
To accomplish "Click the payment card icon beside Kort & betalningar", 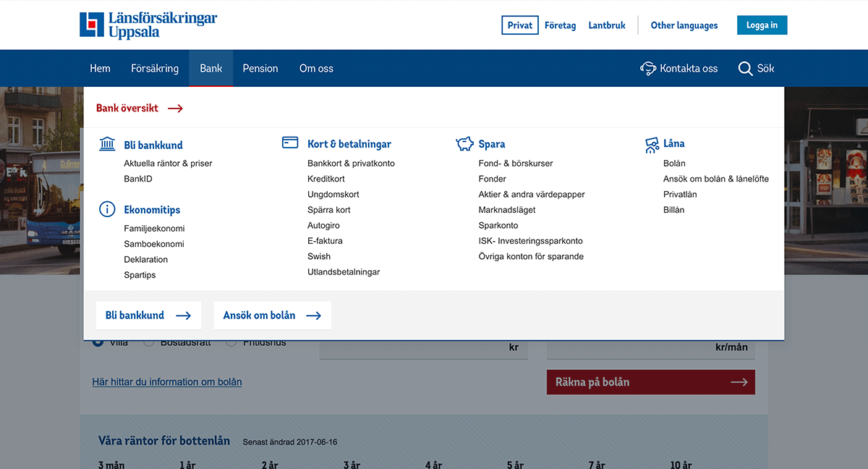I will [x=290, y=142].
